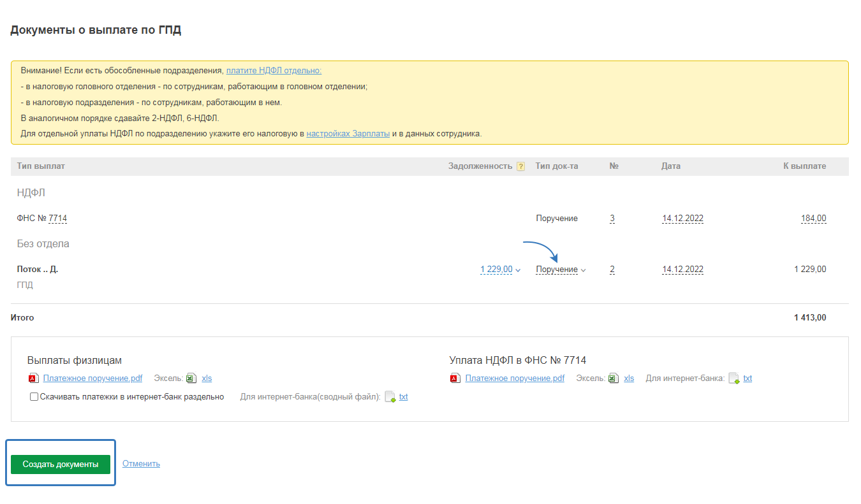Click Уплата НДФЛ в ФНС № 7714 heading
The width and height of the screenshot is (861, 504).
pos(518,361)
